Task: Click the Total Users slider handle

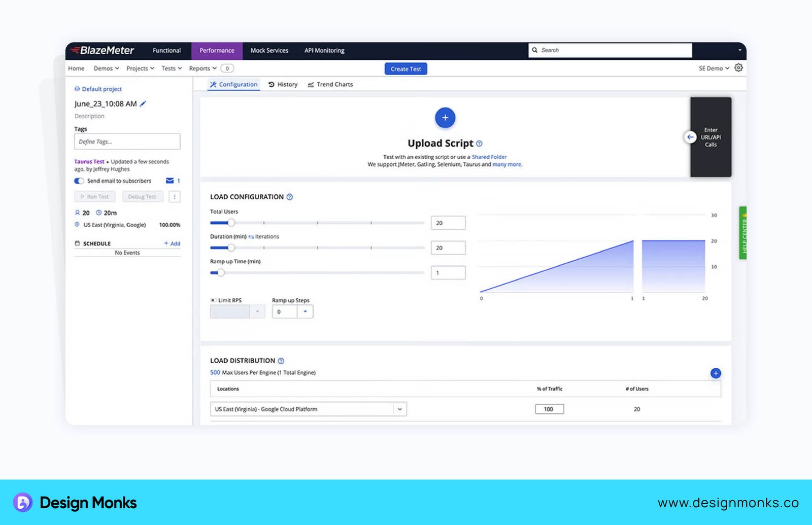Action: [231, 223]
